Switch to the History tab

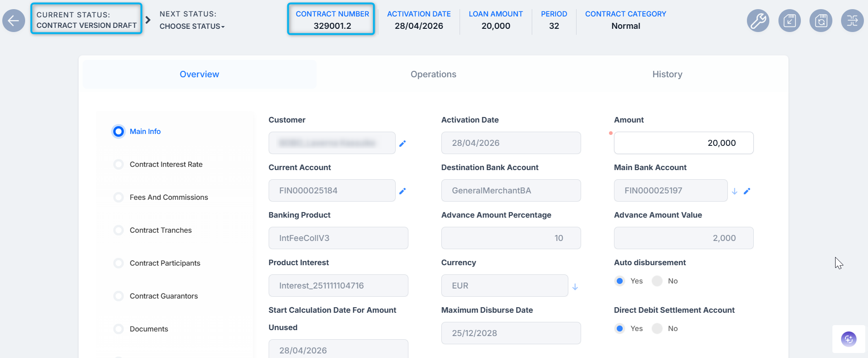click(667, 74)
